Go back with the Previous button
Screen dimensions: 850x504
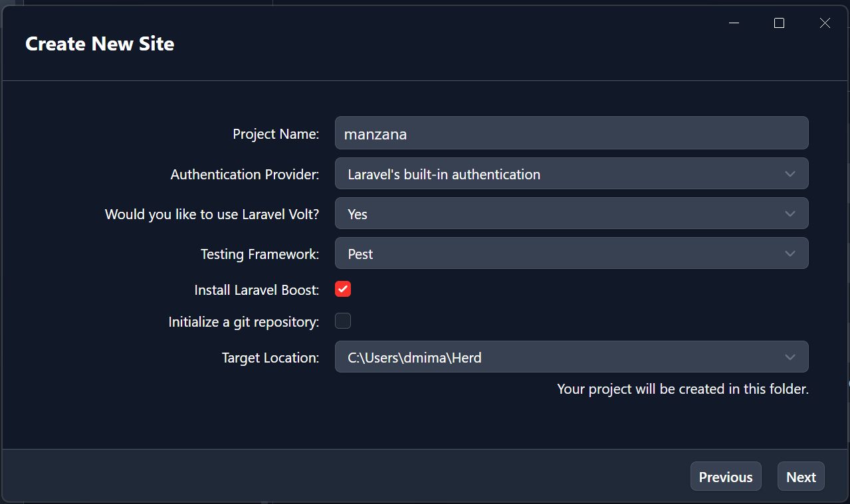[726, 477]
